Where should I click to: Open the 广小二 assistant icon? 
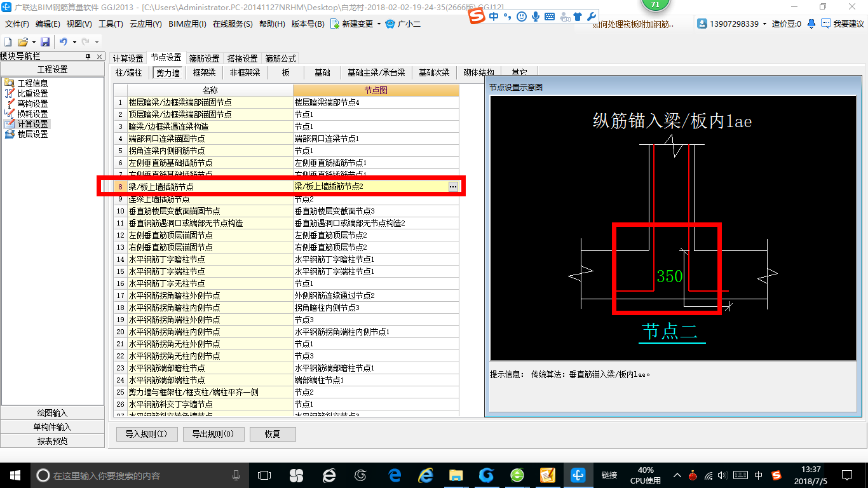(390, 24)
